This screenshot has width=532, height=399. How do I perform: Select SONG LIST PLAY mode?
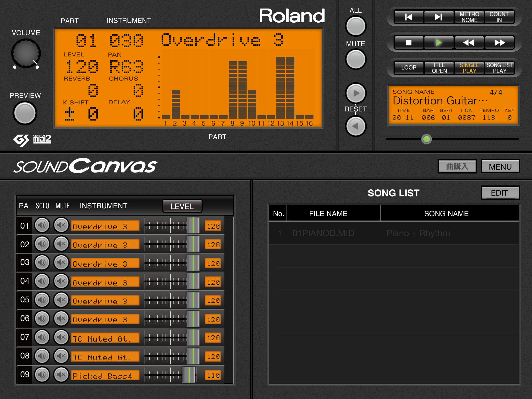click(x=500, y=68)
